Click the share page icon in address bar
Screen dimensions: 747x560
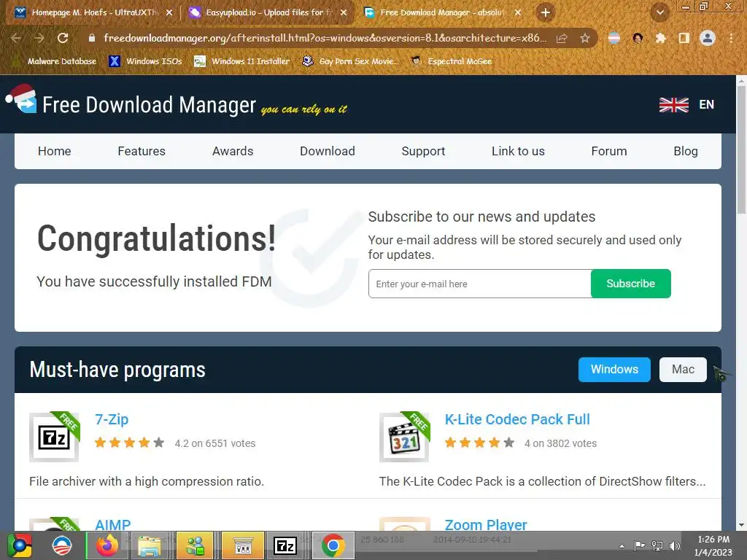(562, 38)
